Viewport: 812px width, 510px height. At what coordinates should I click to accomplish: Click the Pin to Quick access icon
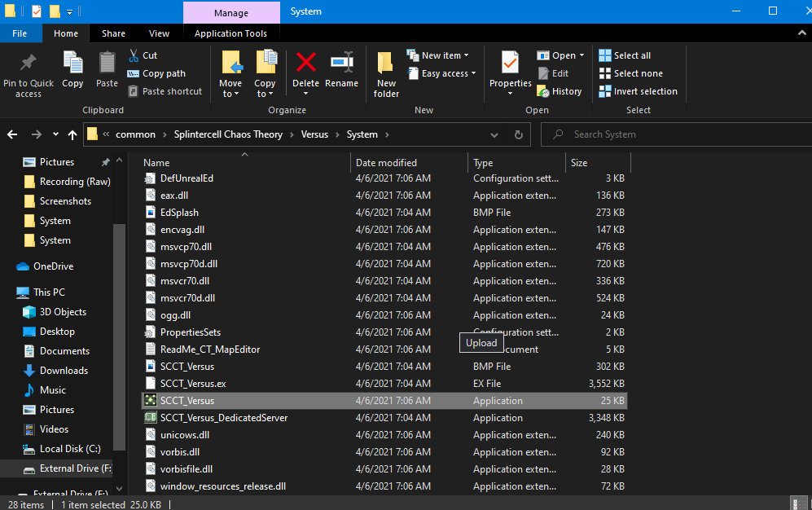coord(28,64)
